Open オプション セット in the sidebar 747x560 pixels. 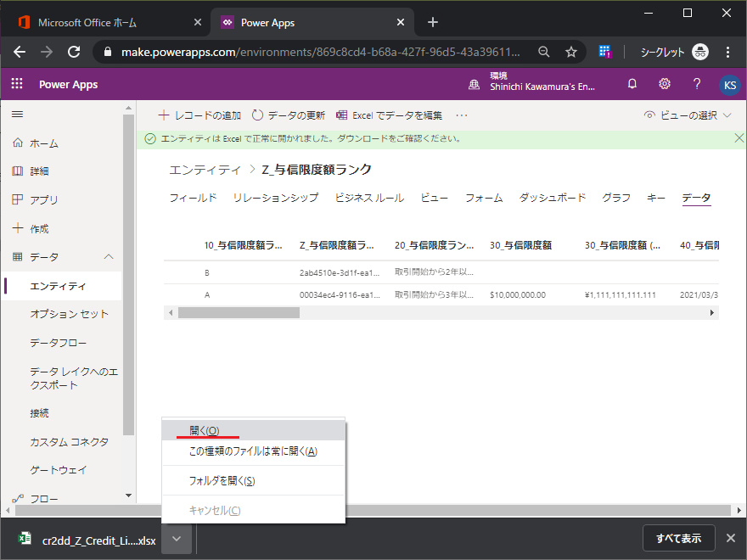pos(70,314)
